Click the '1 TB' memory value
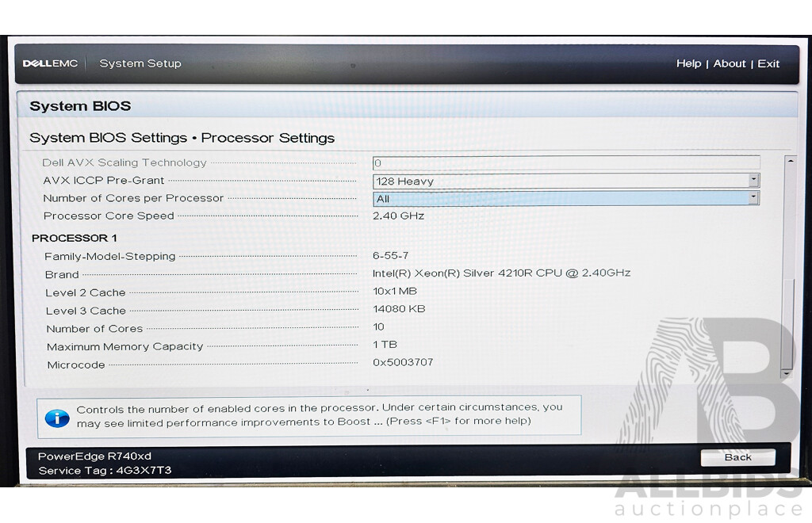The height and width of the screenshot is (523, 812). point(385,345)
